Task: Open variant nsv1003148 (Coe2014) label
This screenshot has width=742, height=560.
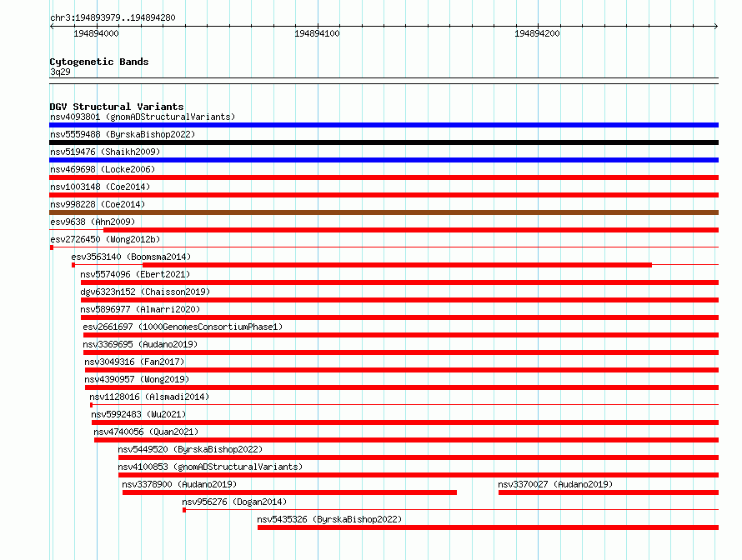Action: click(x=100, y=187)
